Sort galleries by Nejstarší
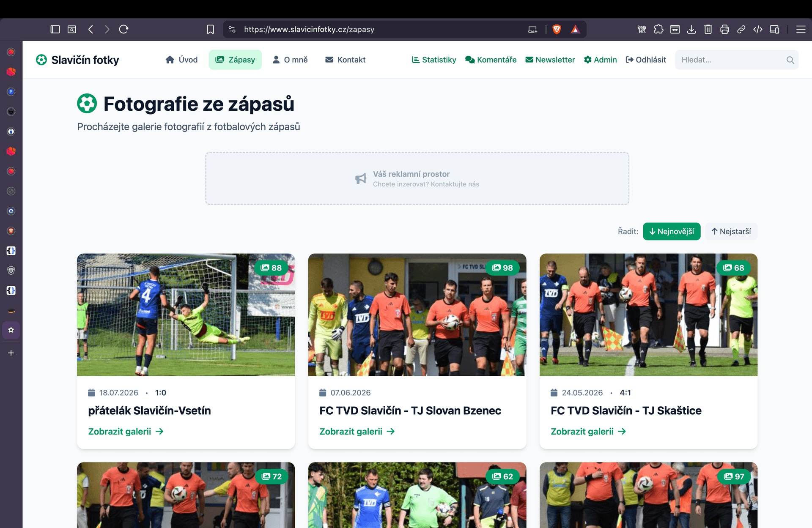Screen dimensions: 812x528 point(731,231)
